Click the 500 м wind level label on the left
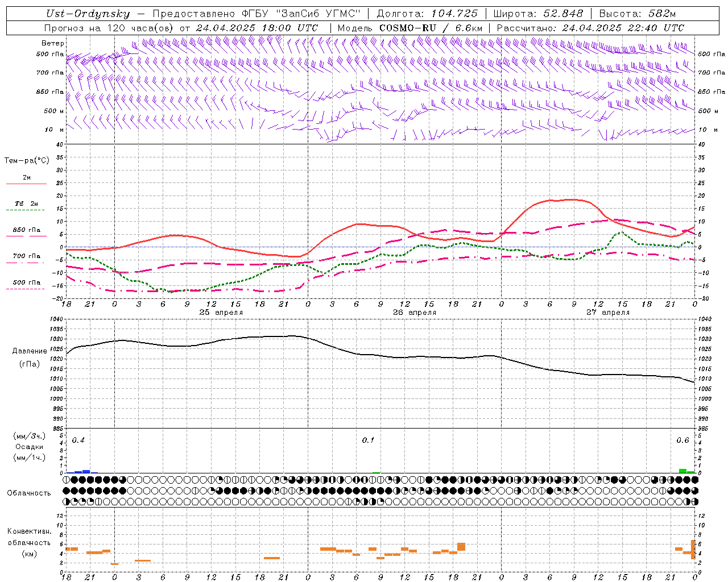 (54, 111)
